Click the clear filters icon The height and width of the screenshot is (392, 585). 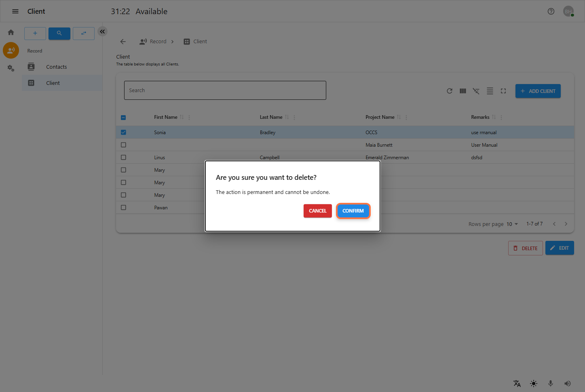[476, 91]
